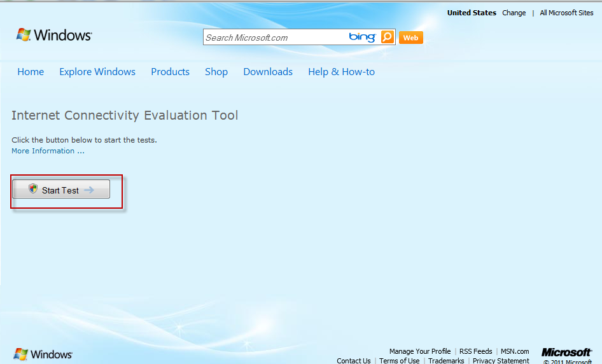Click the orange Web button
This screenshot has width=602, height=364.
pos(411,38)
